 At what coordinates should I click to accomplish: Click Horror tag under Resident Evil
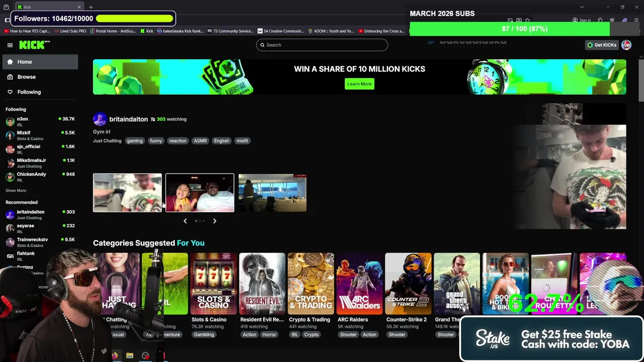(269, 335)
